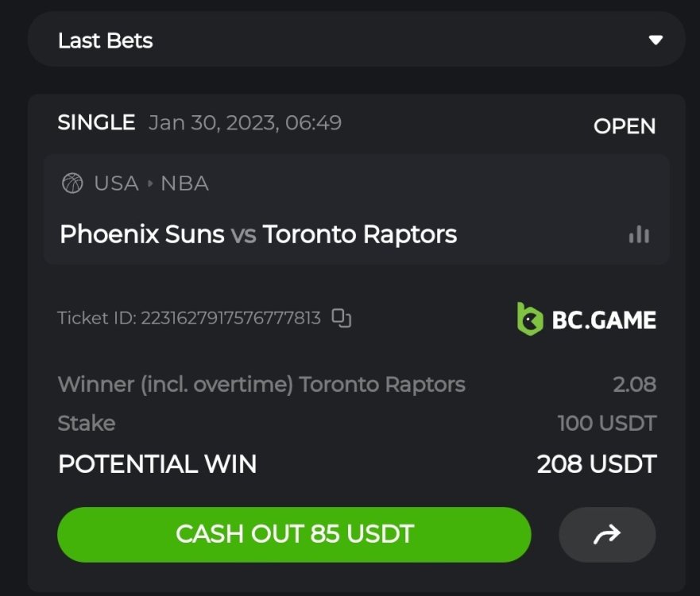Share the bet using arrow button

(607, 535)
